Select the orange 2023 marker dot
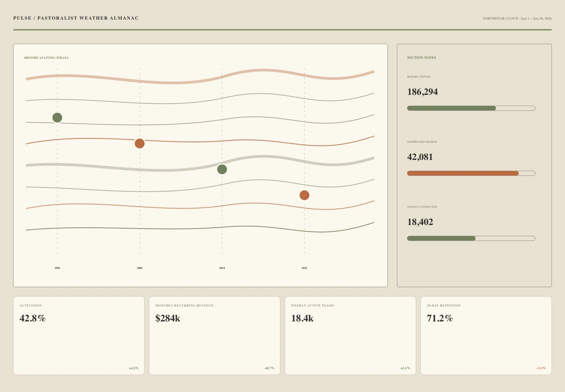Screen dimensions: 565x392 click(x=304, y=195)
